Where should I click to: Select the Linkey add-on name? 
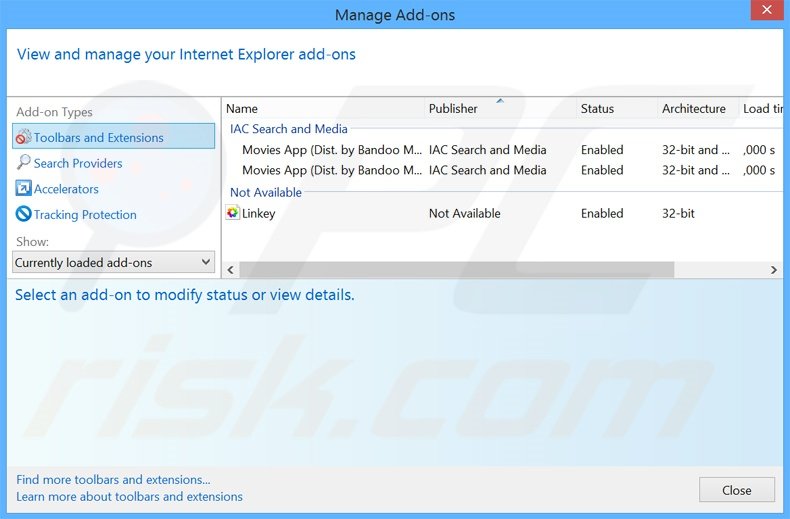click(258, 213)
